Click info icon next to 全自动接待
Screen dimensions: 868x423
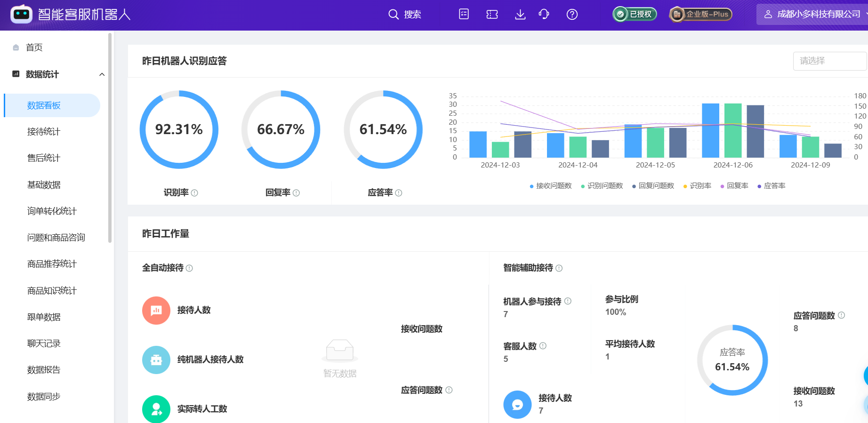coord(189,268)
